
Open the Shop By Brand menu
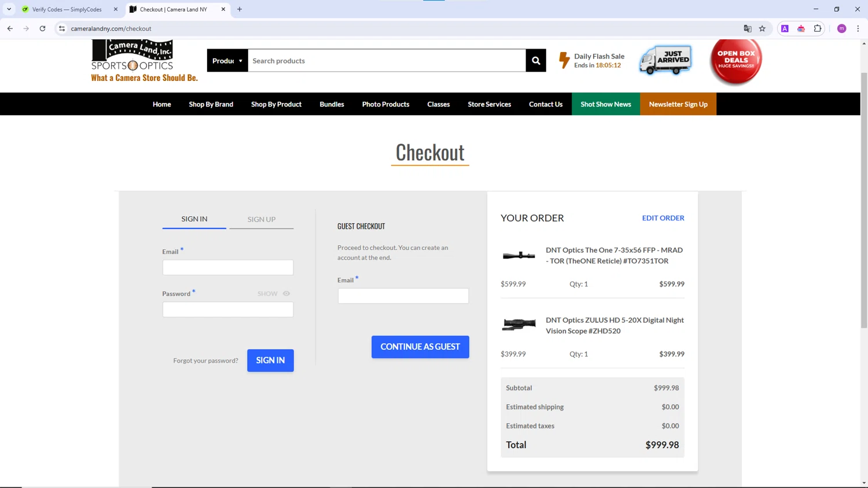tap(211, 104)
